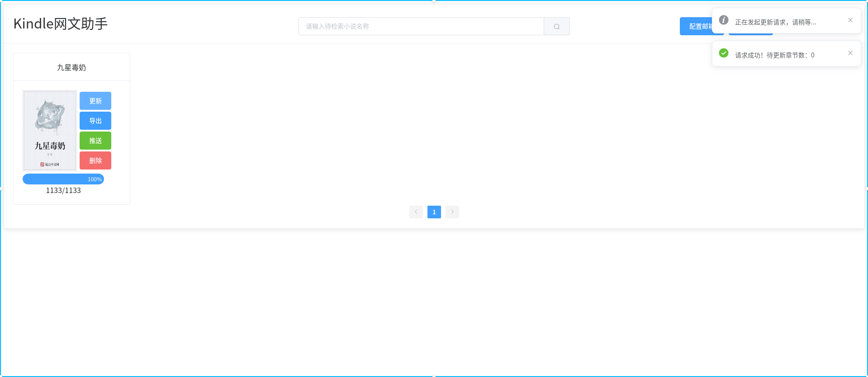Select page 1 in pagination

(434, 212)
